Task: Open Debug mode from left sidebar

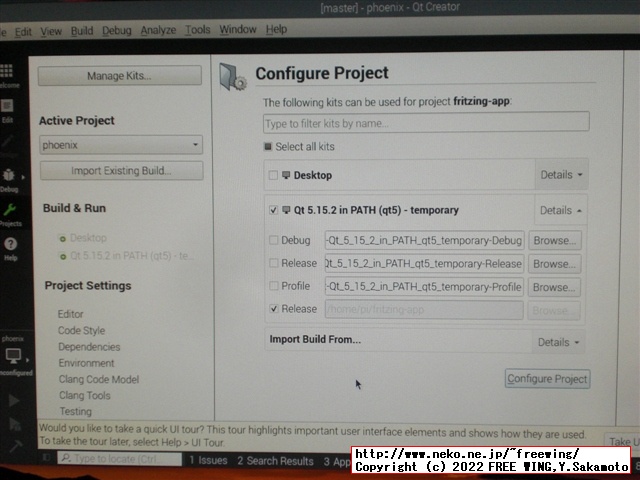Action: [x=9, y=177]
